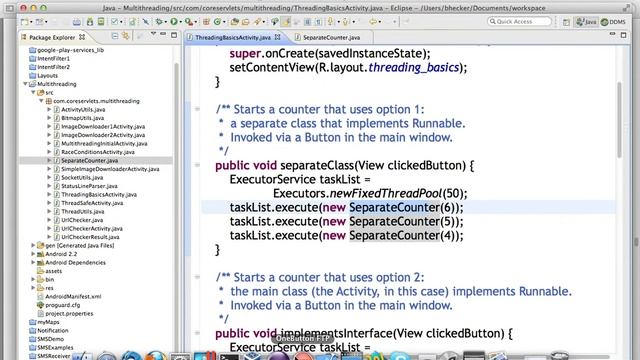Click the External Tools run icon
640x360 pixels.
(x=188, y=22)
